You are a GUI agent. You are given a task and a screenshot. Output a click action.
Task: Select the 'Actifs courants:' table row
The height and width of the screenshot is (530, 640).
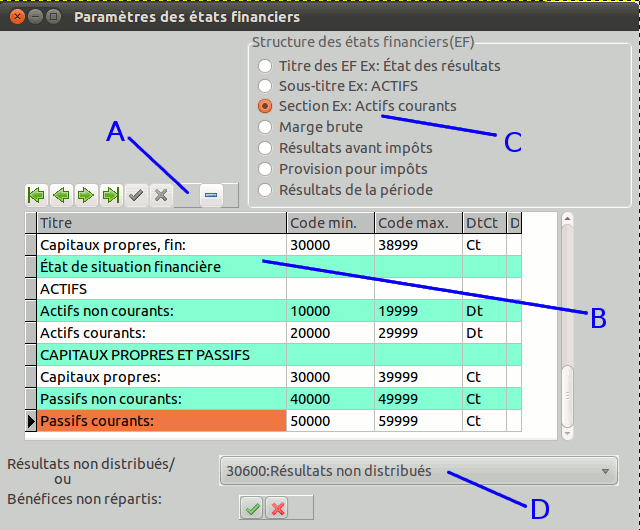(160, 333)
